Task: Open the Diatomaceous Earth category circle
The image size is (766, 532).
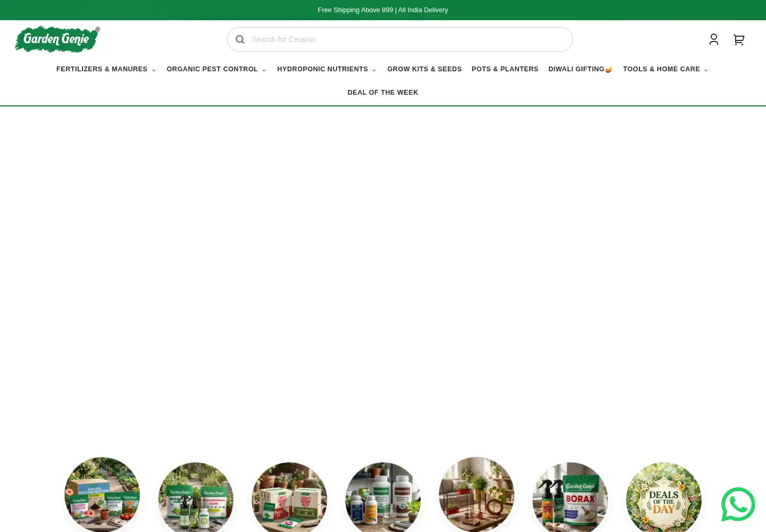Action: [x=196, y=497]
